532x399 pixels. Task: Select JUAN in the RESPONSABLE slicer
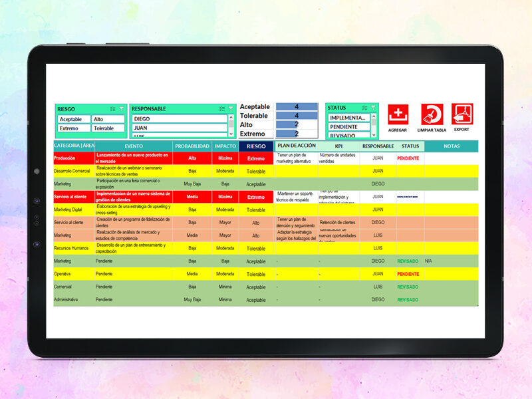(x=180, y=128)
